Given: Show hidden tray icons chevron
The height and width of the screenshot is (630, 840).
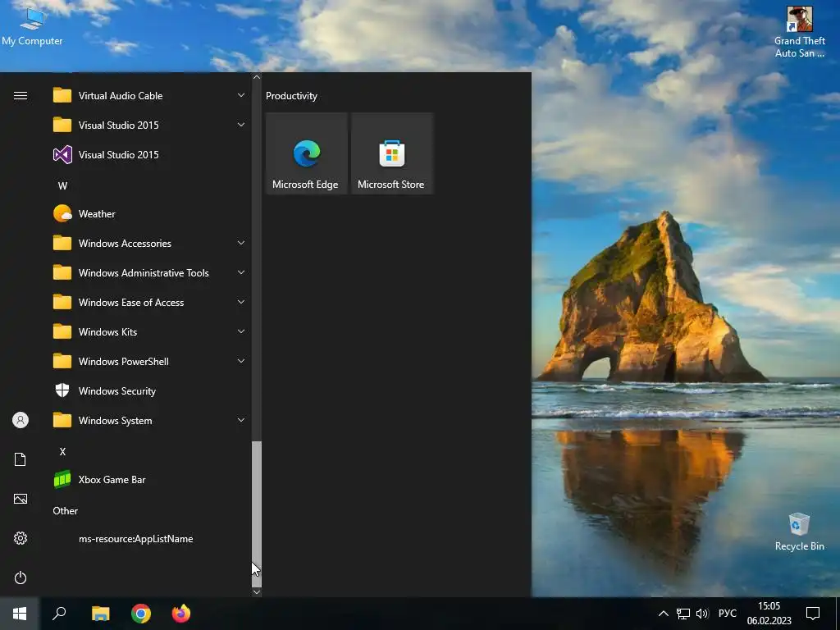Looking at the screenshot, I should pyautogui.click(x=663, y=614).
